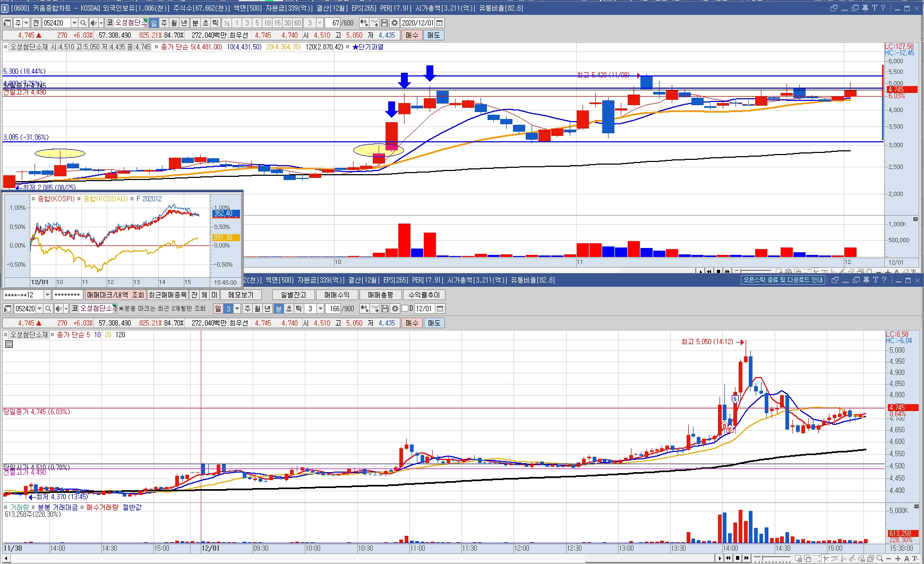This screenshot has height=564, width=924.
Task: Click the search magnifier icon in upper chart toolbar
Action: (x=83, y=23)
